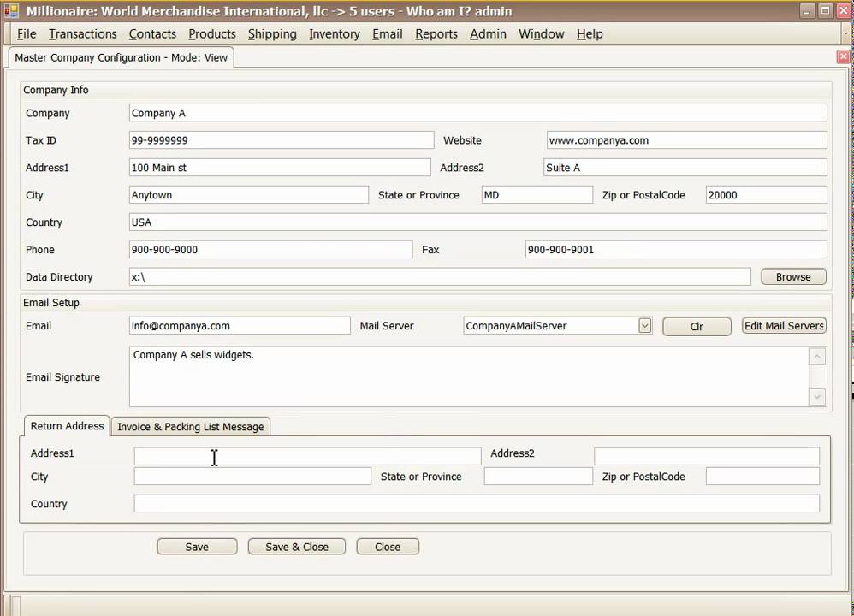Click the signature scrollbar up arrow
This screenshot has width=854, height=616.
tap(817, 357)
